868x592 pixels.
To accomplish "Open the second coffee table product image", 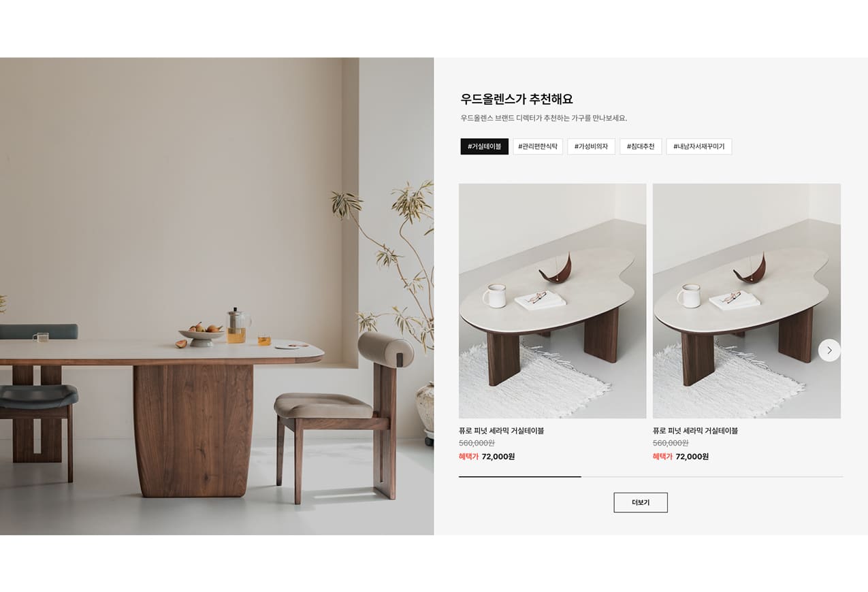I will 747,301.
